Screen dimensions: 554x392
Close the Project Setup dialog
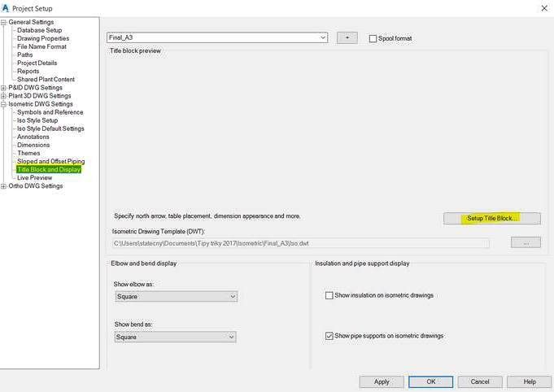pyautogui.click(x=543, y=8)
